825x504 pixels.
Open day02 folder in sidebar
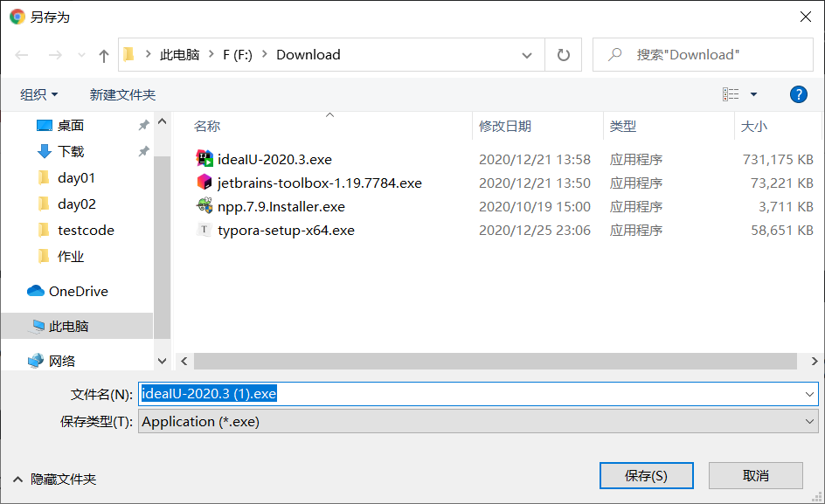(x=76, y=204)
